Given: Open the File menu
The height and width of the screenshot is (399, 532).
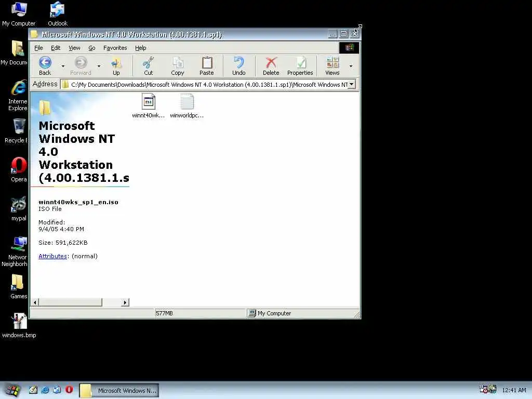Looking at the screenshot, I should pyautogui.click(x=38, y=48).
